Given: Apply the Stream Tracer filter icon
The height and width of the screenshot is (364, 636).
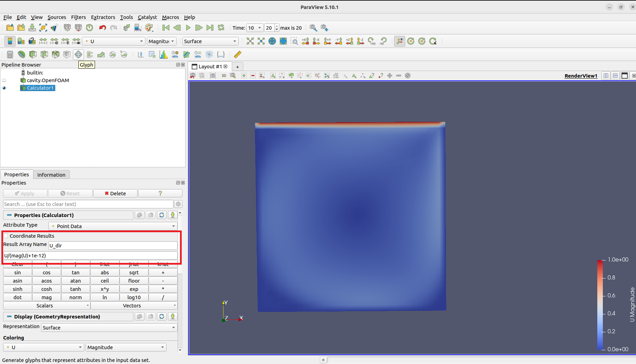Looking at the screenshot, I should 90,55.
